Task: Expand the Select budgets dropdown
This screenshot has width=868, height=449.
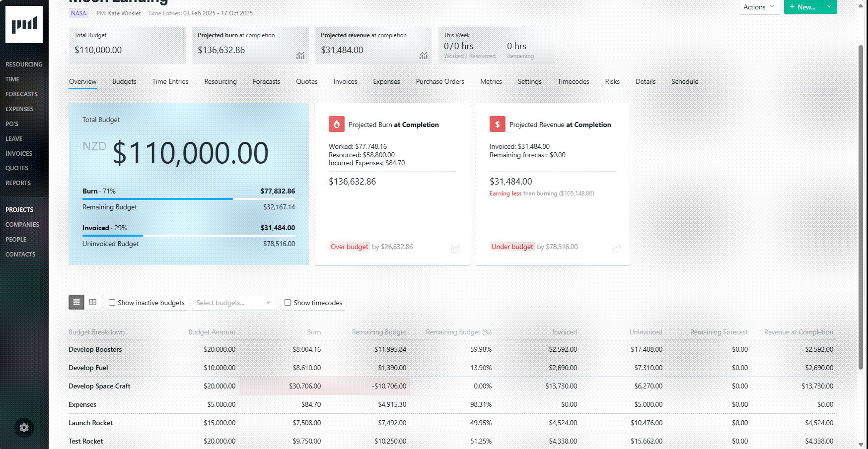Action: pos(233,303)
